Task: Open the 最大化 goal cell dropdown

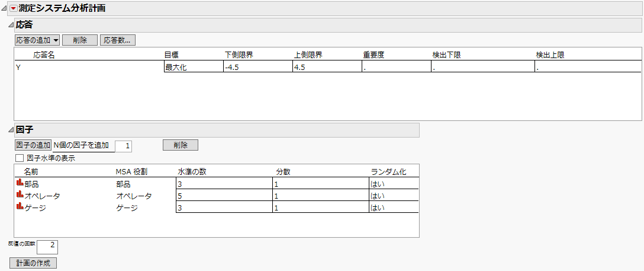Action: pos(194,68)
